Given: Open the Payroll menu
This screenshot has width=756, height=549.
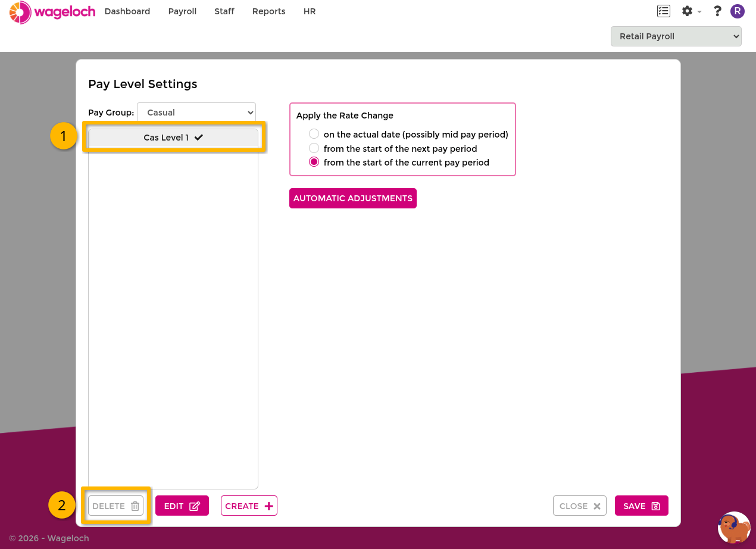Looking at the screenshot, I should pos(182,11).
